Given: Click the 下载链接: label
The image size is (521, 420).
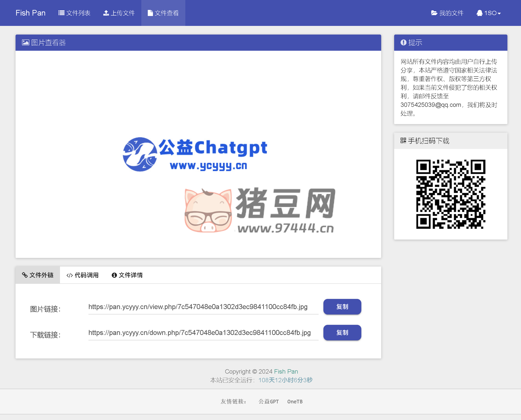Looking at the screenshot, I should tap(45, 335).
